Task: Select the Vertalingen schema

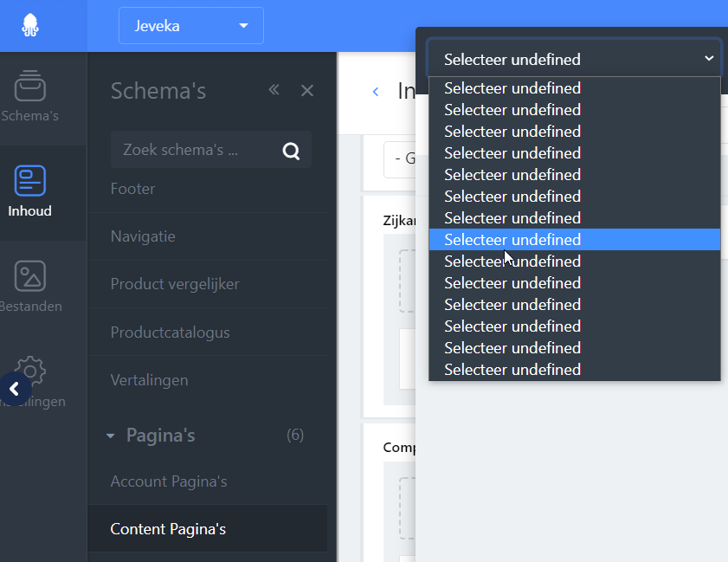Action: [208, 380]
